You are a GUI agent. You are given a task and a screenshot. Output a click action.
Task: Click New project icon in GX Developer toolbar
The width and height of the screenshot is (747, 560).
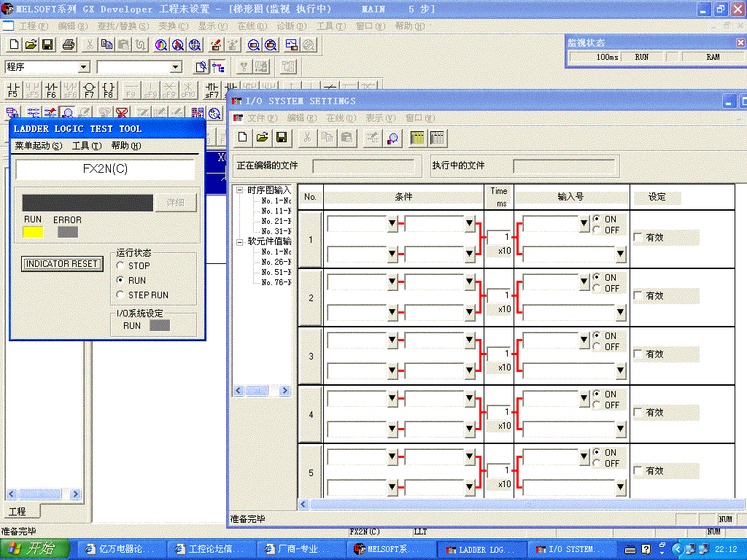pyautogui.click(x=14, y=44)
